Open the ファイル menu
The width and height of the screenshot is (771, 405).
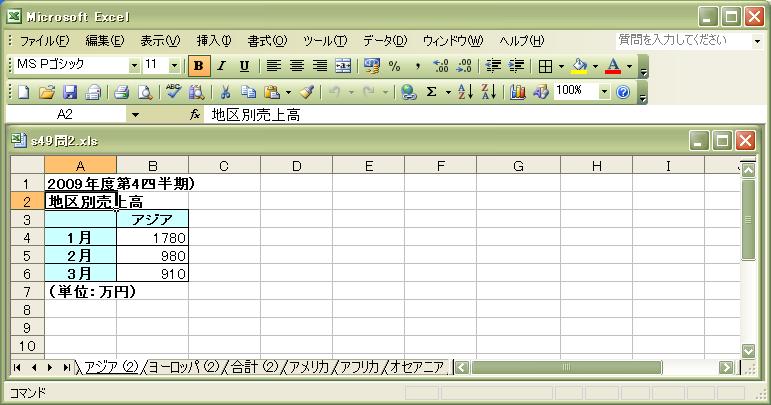click(x=44, y=41)
